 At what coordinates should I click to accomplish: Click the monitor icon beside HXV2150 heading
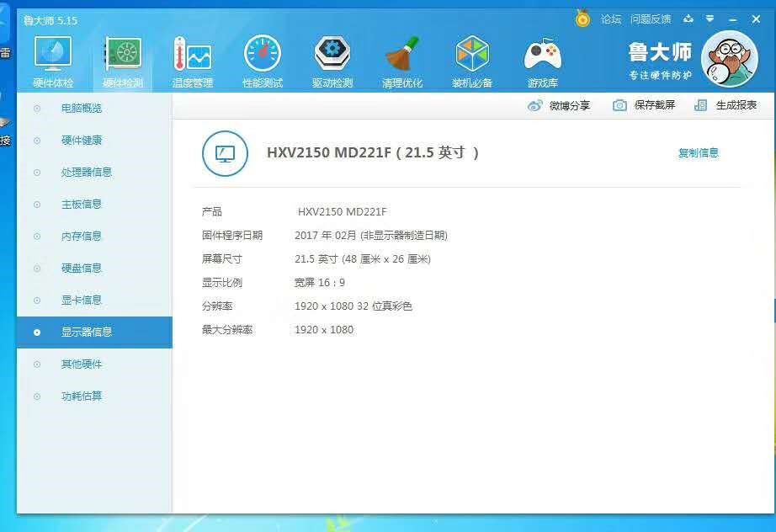225,153
